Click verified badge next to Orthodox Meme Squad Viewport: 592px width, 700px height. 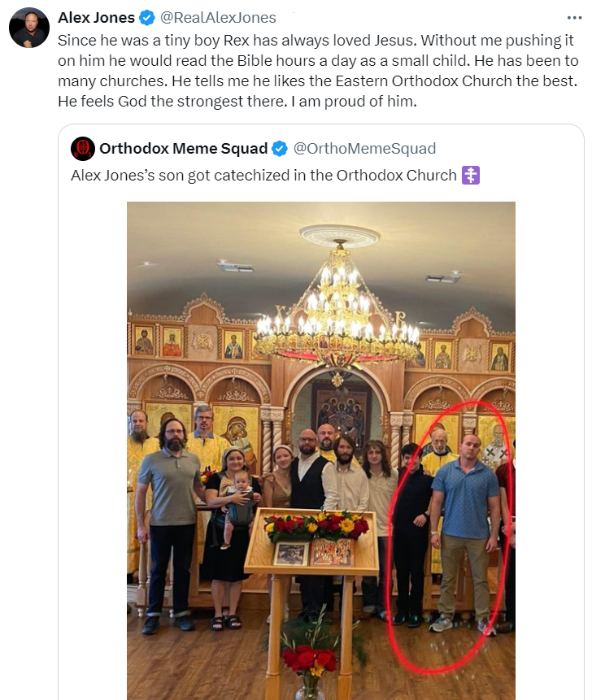click(280, 149)
